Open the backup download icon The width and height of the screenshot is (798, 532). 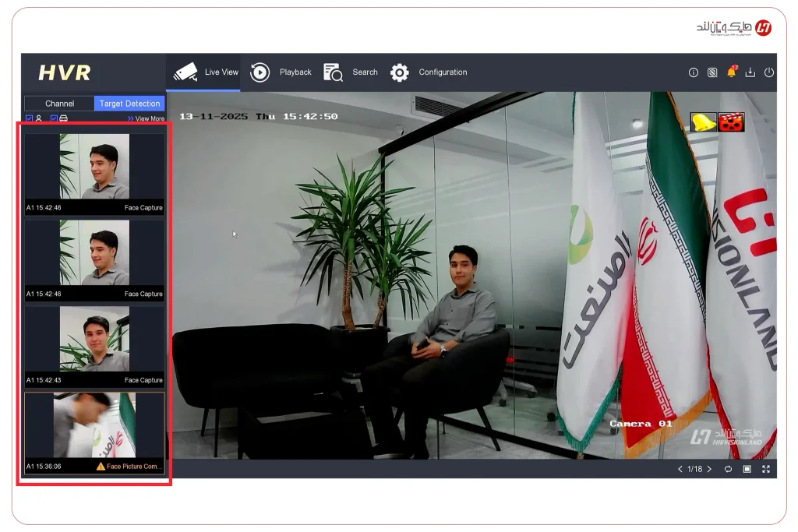(x=750, y=72)
